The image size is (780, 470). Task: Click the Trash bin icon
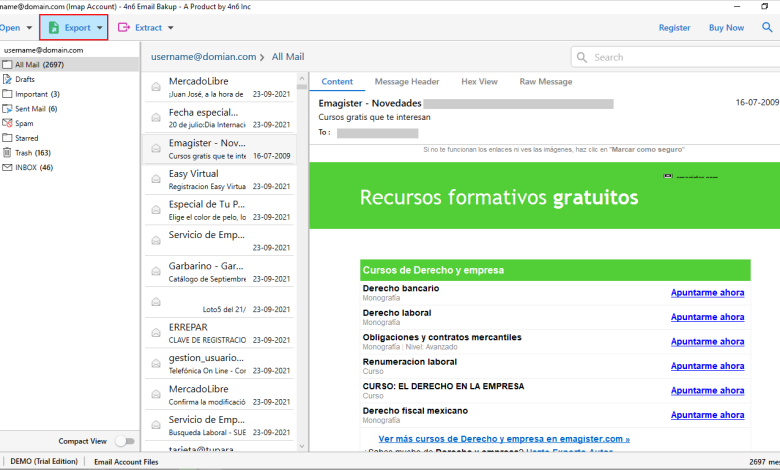7,153
